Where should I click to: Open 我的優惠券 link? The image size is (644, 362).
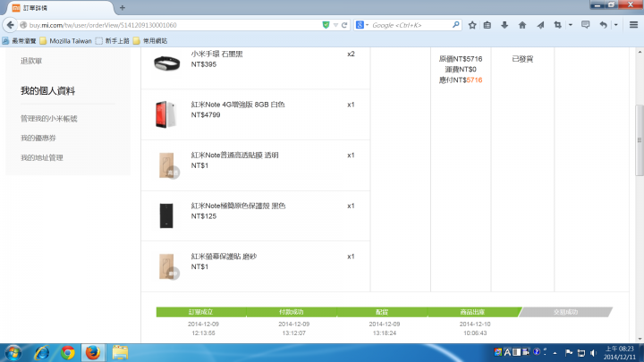pyautogui.click(x=38, y=138)
